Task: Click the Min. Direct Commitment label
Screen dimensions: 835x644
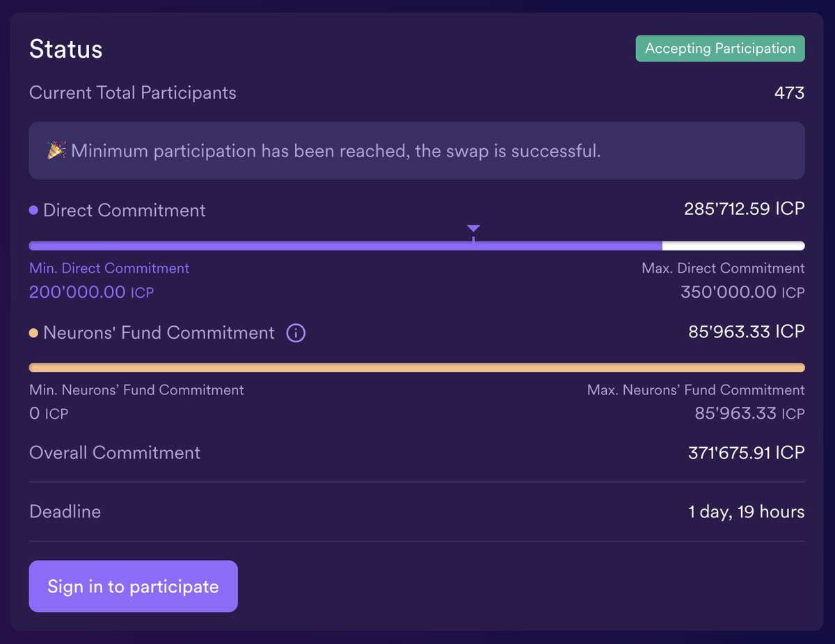Action: [109, 268]
